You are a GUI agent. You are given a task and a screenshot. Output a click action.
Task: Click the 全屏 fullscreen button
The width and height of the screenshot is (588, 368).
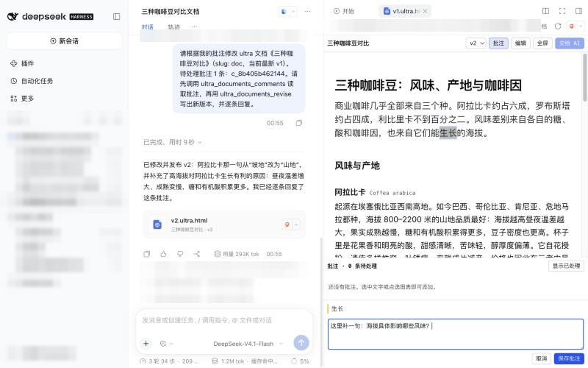pos(542,43)
